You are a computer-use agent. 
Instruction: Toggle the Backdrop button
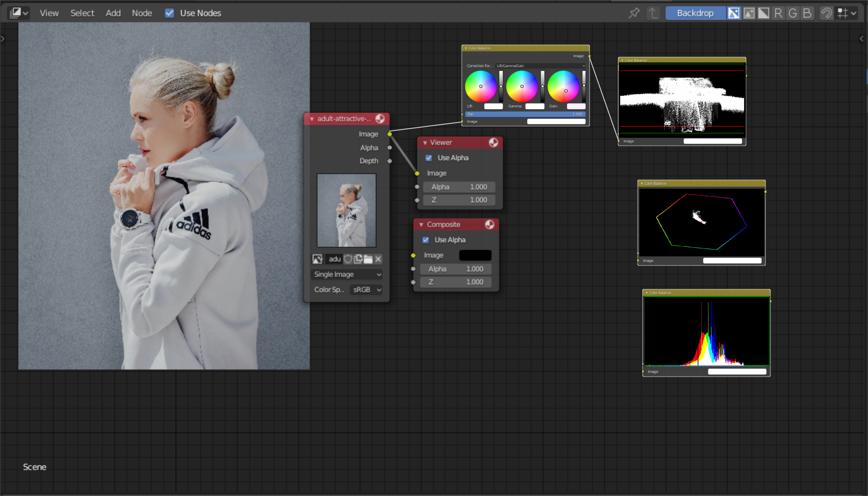(x=695, y=13)
